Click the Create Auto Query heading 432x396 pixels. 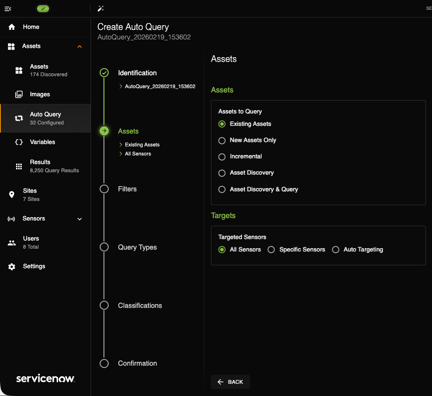pos(133,27)
